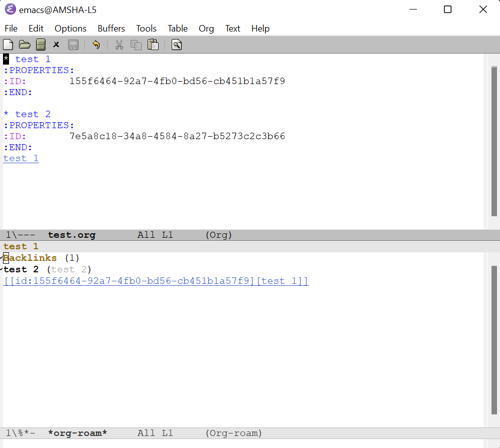Image resolution: width=500 pixels, height=448 pixels.
Task: Open a file using the folder toolbar icon
Action: [25, 45]
